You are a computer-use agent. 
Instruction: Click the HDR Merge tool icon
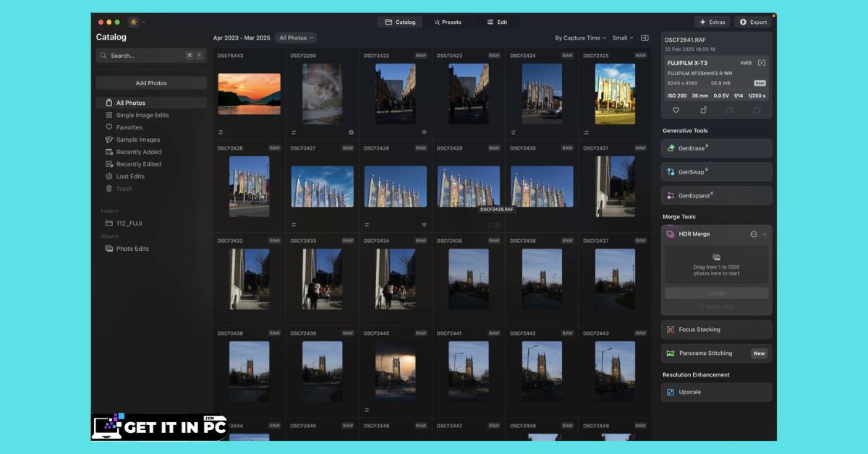click(671, 234)
